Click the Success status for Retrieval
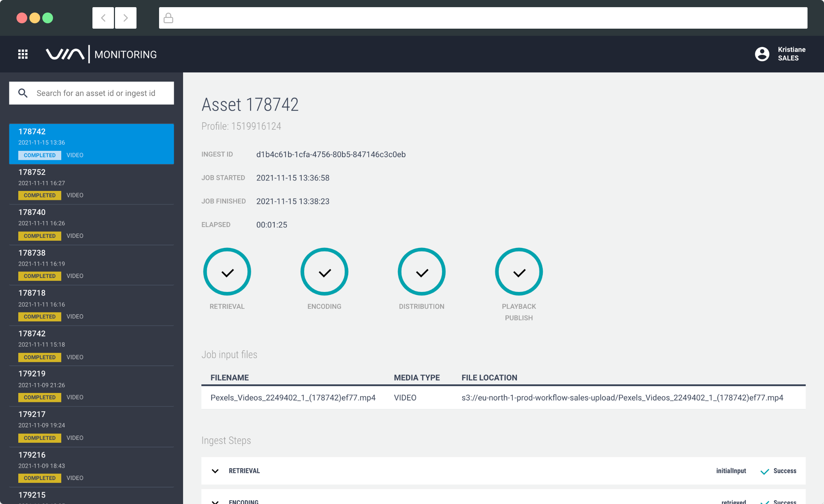Screen dimensions: 824x504 pos(784,471)
